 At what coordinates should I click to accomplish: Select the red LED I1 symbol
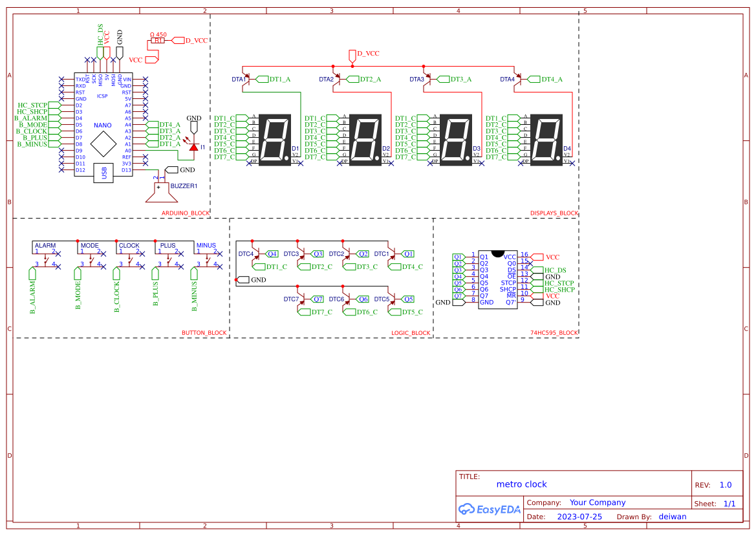click(193, 147)
